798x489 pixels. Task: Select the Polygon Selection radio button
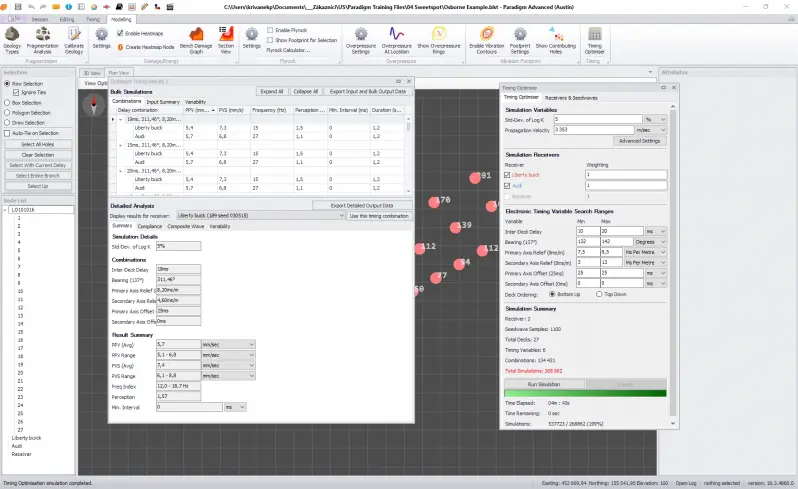click(x=6, y=113)
